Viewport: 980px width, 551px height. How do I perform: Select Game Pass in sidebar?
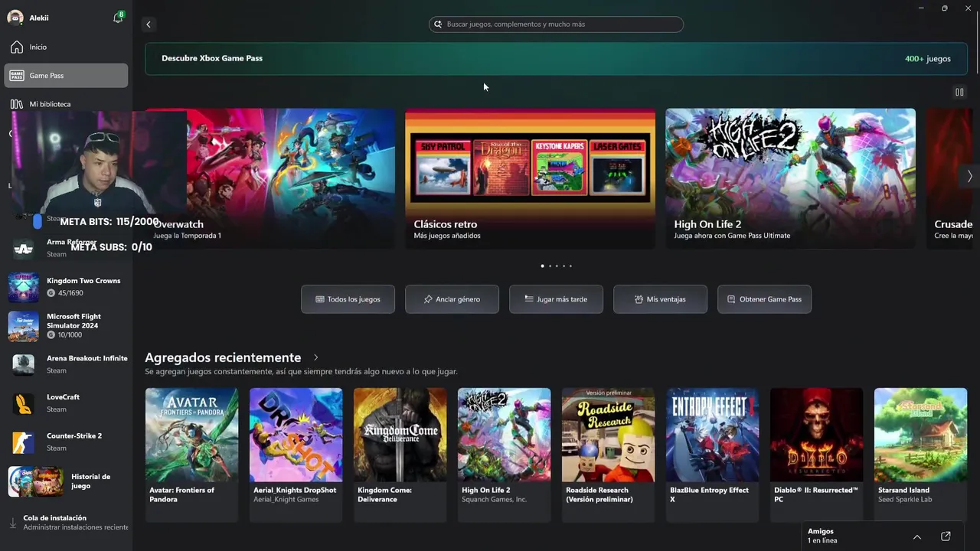(66, 76)
